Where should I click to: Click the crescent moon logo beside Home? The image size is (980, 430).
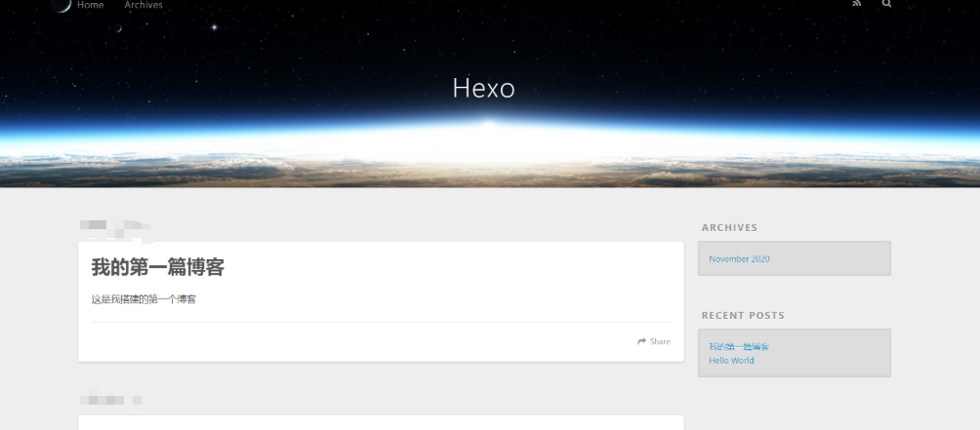coord(61,5)
